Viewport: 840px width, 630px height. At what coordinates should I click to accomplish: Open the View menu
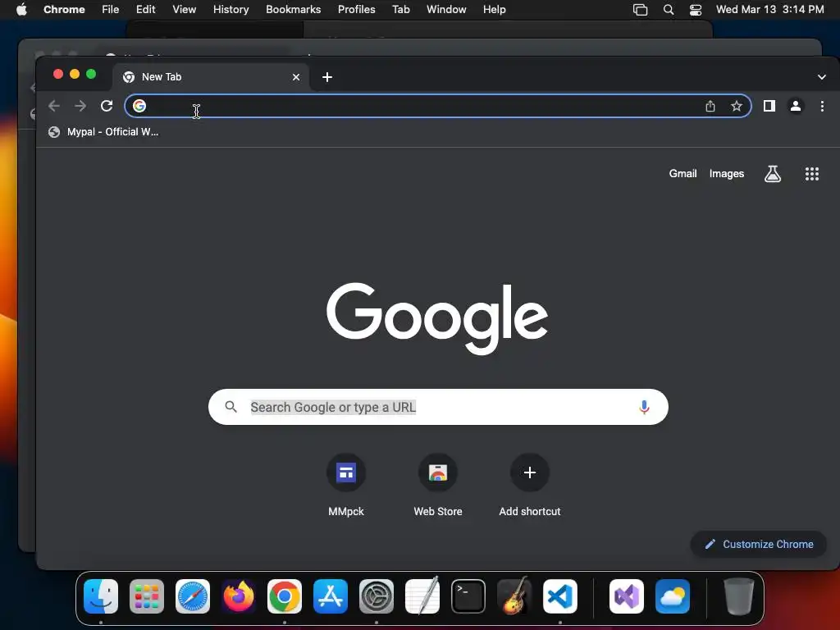coord(185,9)
